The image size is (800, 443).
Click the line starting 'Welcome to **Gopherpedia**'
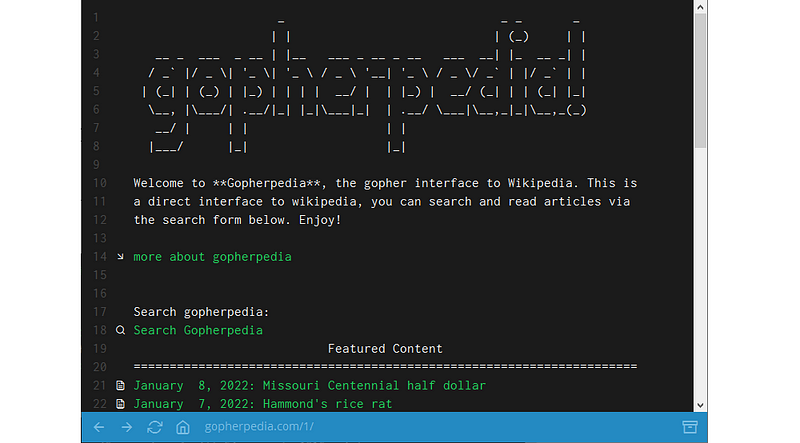(385, 183)
